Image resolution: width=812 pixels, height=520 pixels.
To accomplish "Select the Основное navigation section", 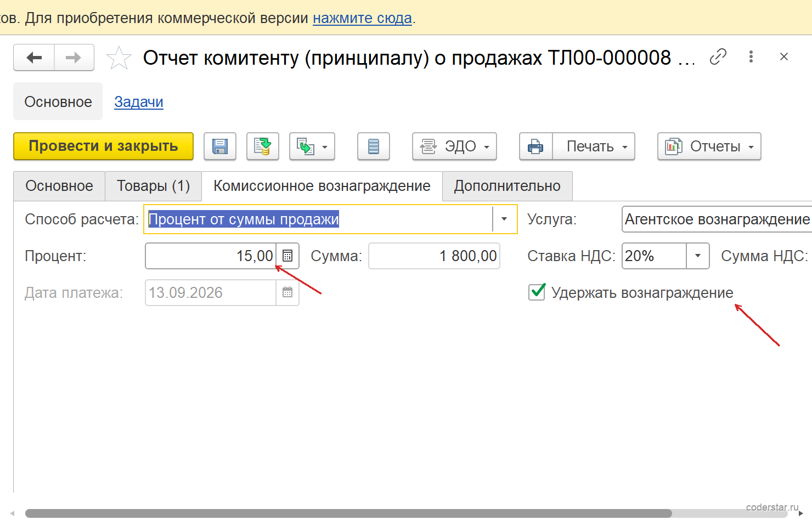I will pyautogui.click(x=58, y=101).
